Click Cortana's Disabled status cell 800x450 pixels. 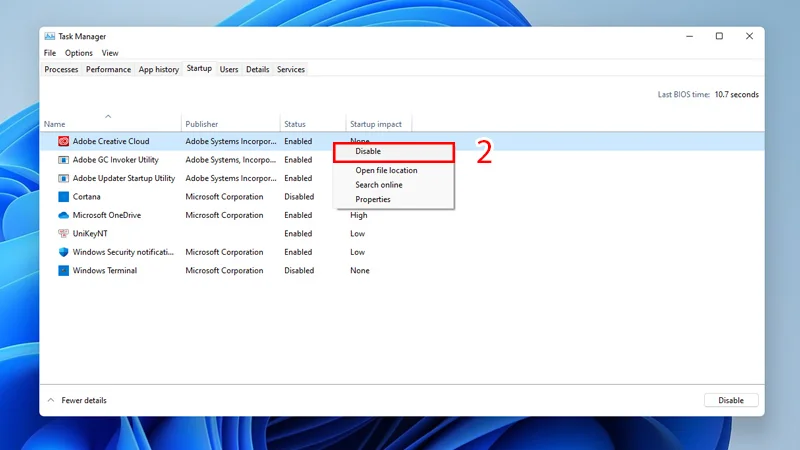tap(299, 196)
